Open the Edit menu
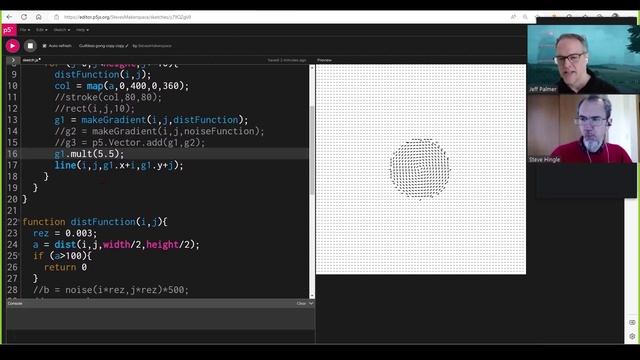The height and width of the screenshot is (360, 640). (41, 30)
